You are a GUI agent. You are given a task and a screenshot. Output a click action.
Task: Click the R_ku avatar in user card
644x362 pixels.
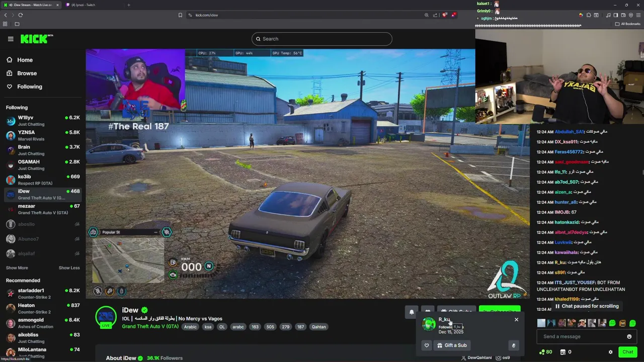(x=429, y=324)
